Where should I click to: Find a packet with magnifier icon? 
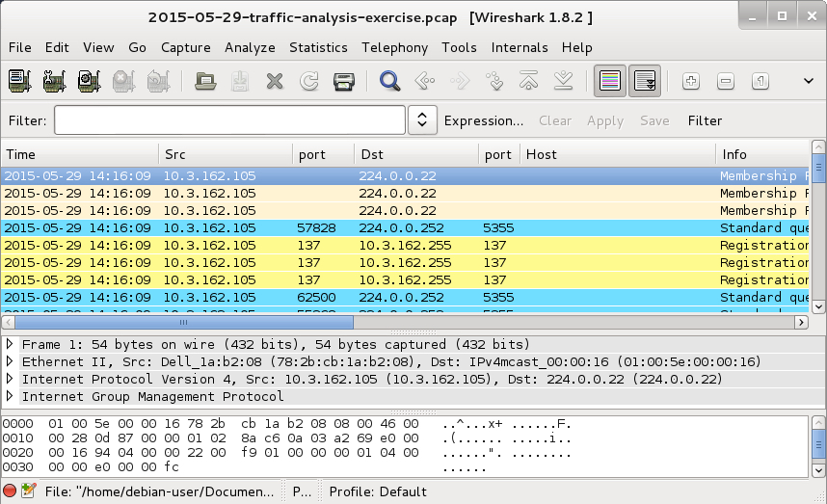click(389, 81)
